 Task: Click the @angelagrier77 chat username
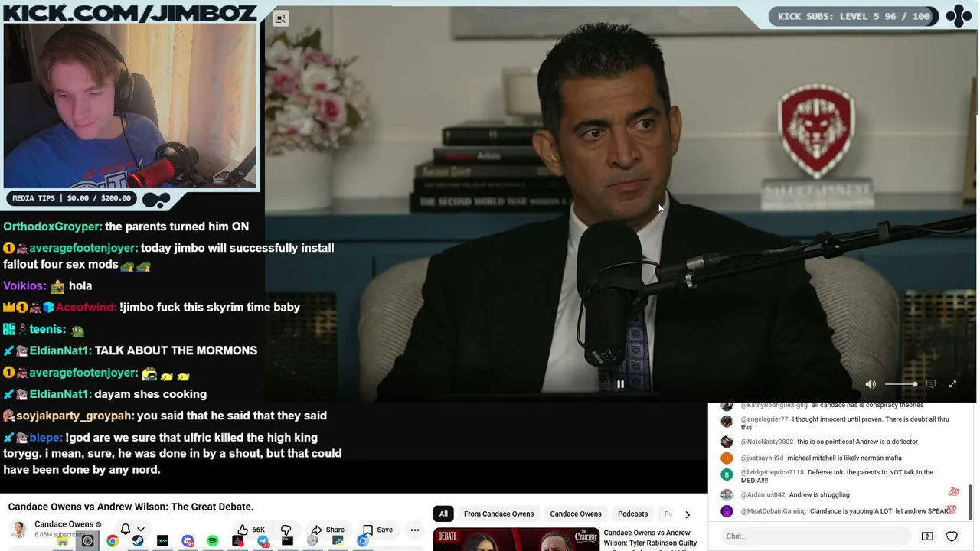click(764, 419)
